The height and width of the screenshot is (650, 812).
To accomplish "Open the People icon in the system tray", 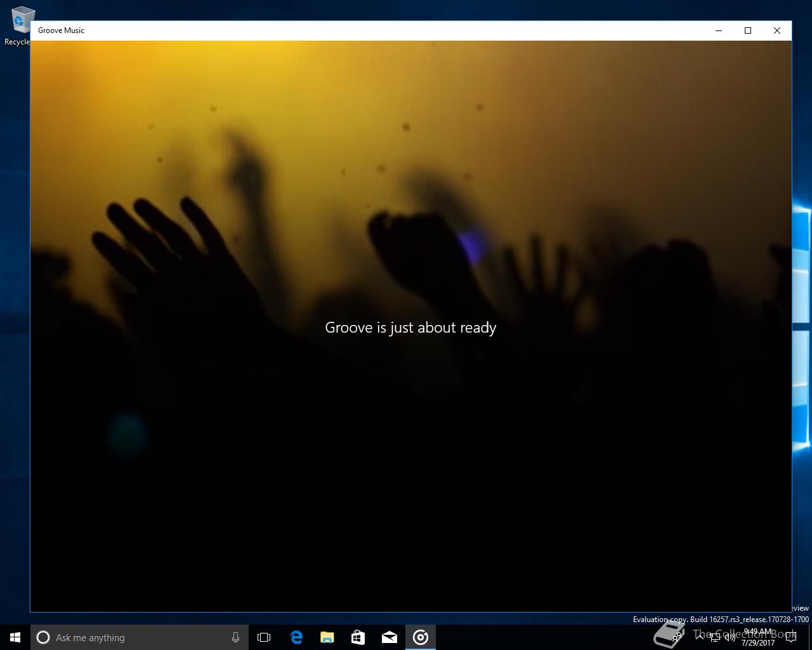I will coord(677,637).
